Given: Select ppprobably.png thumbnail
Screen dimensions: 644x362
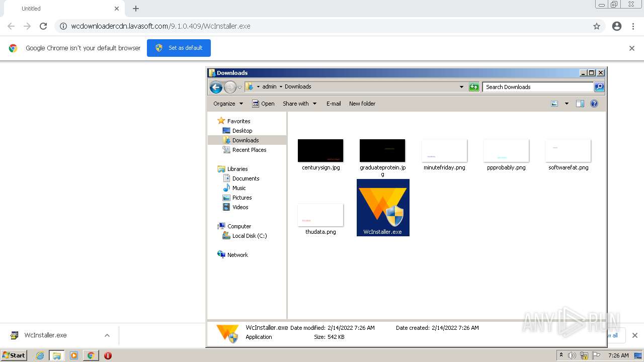Looking at the screenshot, I should coord(506,150).
